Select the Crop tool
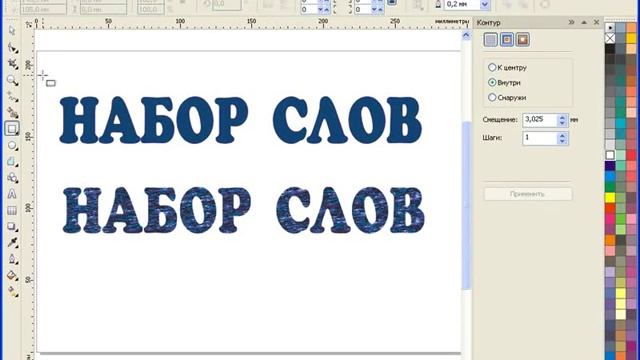The width and height of the screenshot is (640, 360). [12, 64]
